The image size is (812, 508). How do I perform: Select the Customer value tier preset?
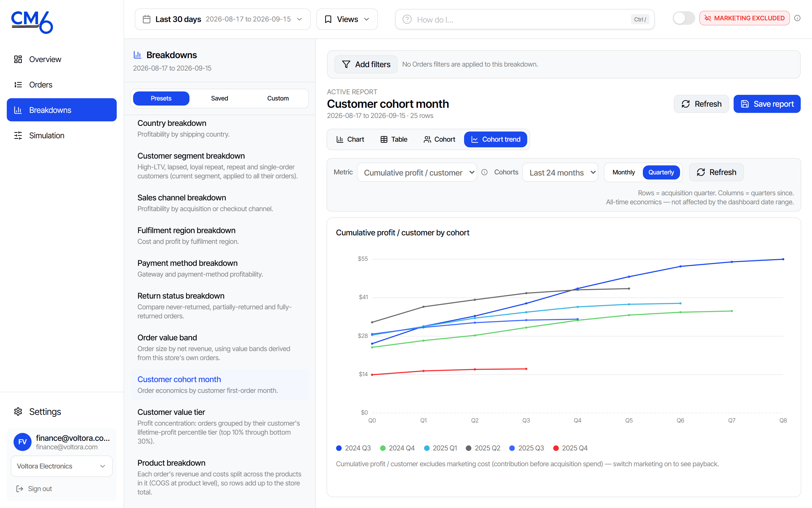219,426
